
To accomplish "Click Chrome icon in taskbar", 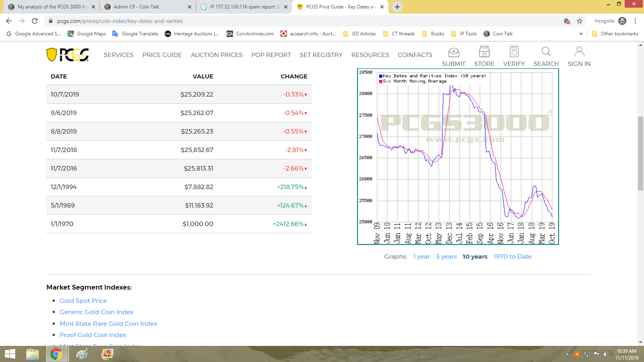I will click(x=56, y=354).
